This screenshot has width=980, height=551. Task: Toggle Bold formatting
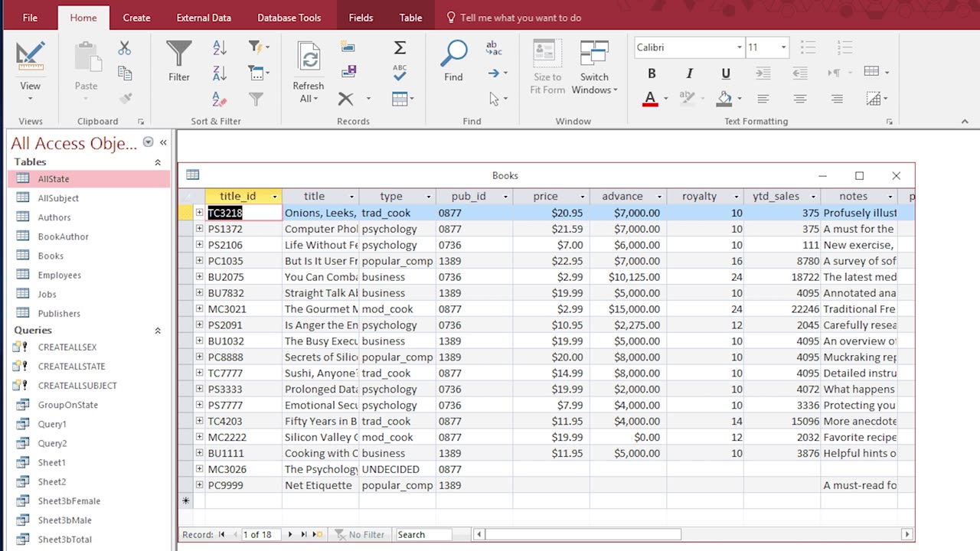pyautogui.click(x=652, y=73)
